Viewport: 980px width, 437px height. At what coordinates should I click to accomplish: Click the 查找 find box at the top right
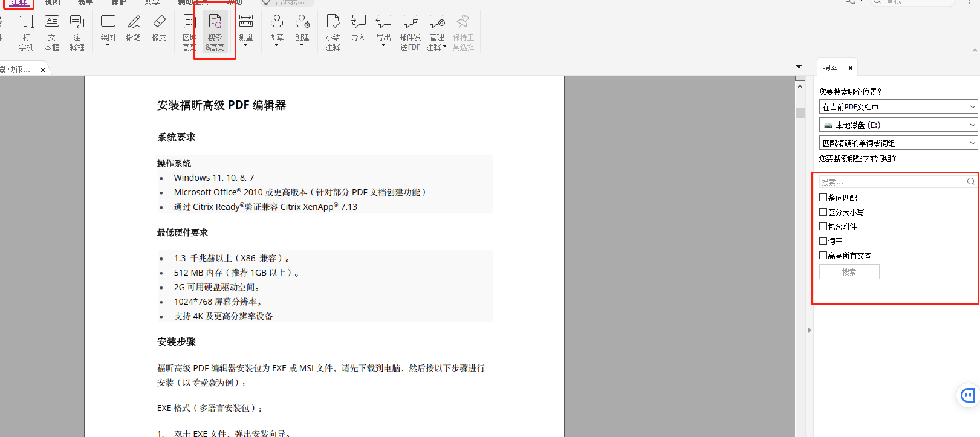913,2
